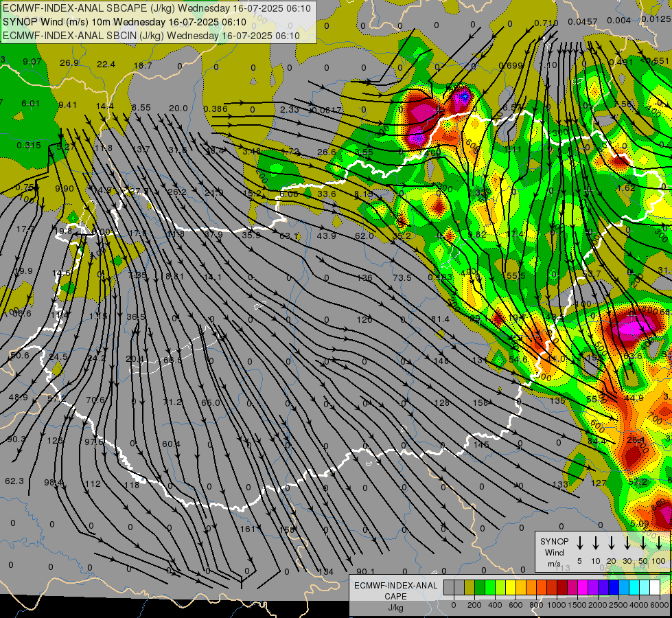The height and width of the screenshot is (618, 672).
Task: Click the map value 26.9
Action: 69,63
